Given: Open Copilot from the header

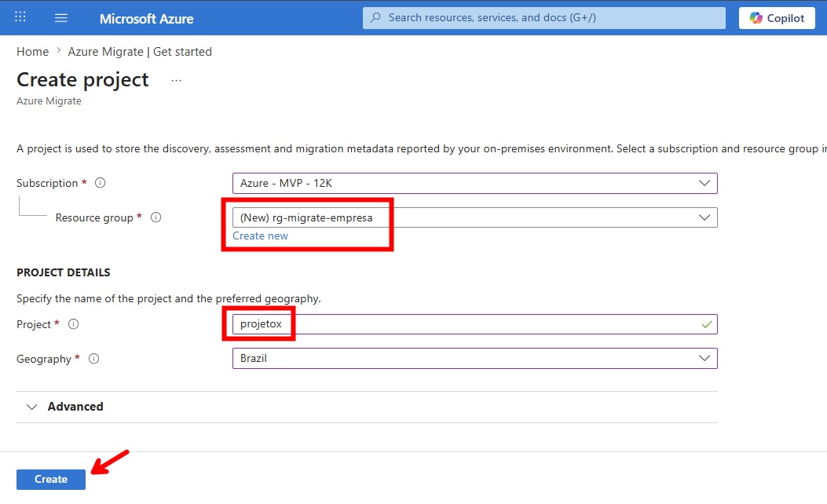Looking at the screenshot, I should (777, 18).
